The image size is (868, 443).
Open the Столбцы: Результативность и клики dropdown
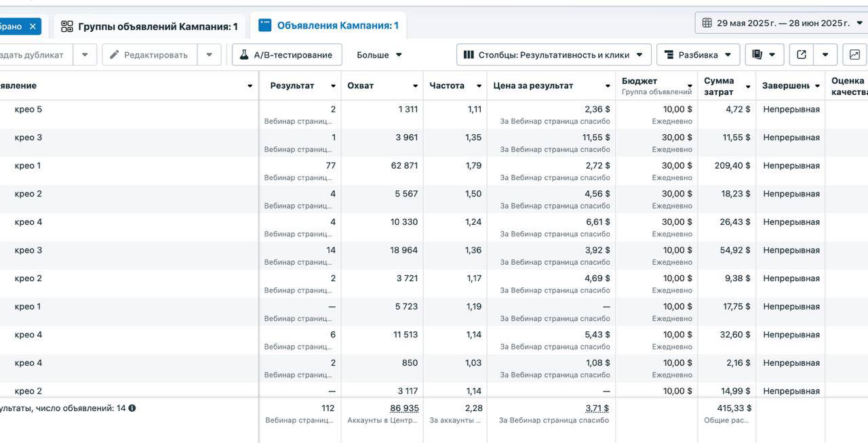coord(554,55)
